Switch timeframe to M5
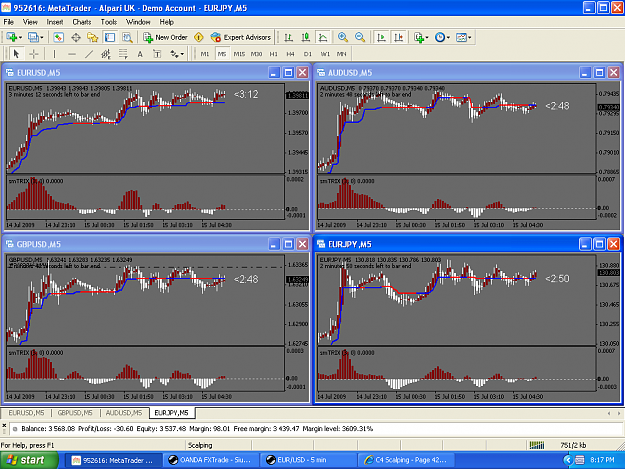The height and width of the screenshot is (469, 625). pos(222,54)
